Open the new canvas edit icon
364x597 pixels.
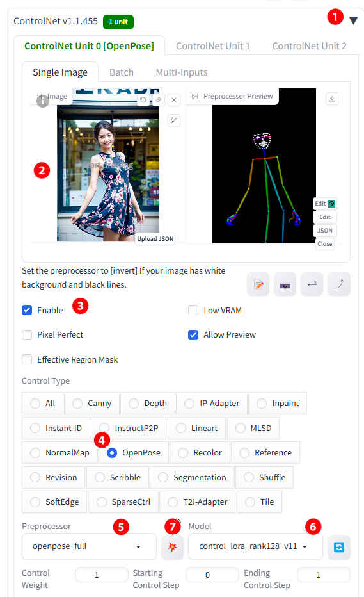[x=258, y=284]
